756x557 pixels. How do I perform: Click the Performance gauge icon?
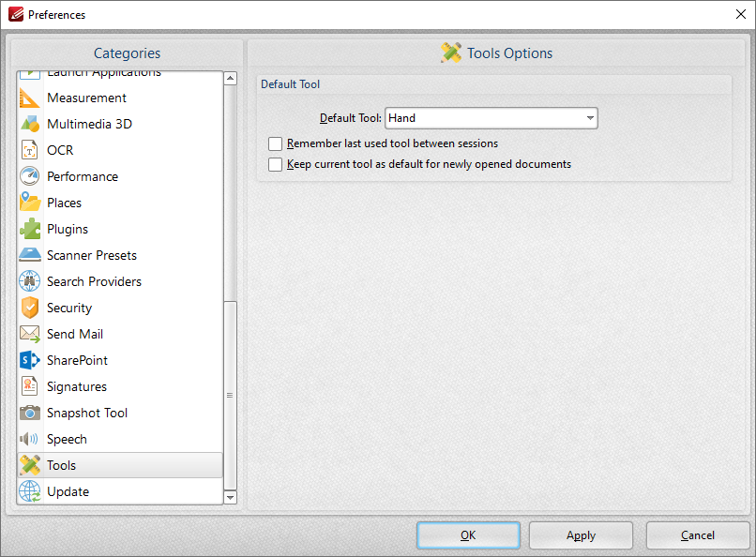tap(29, 176)
